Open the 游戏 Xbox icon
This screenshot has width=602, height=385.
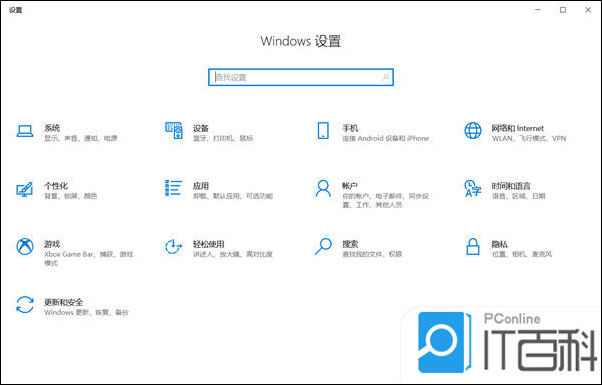pos(25,246)
